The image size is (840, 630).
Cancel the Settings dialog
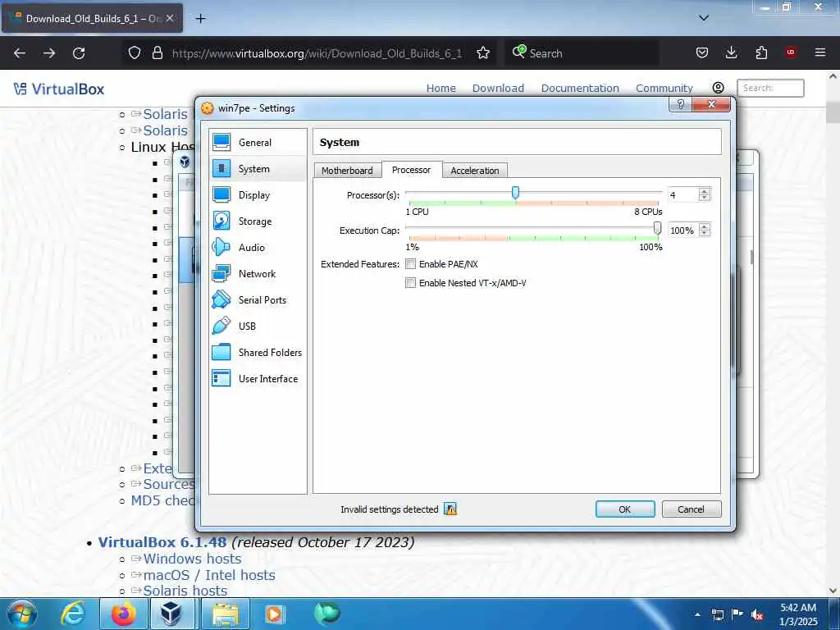pos(691,509)
